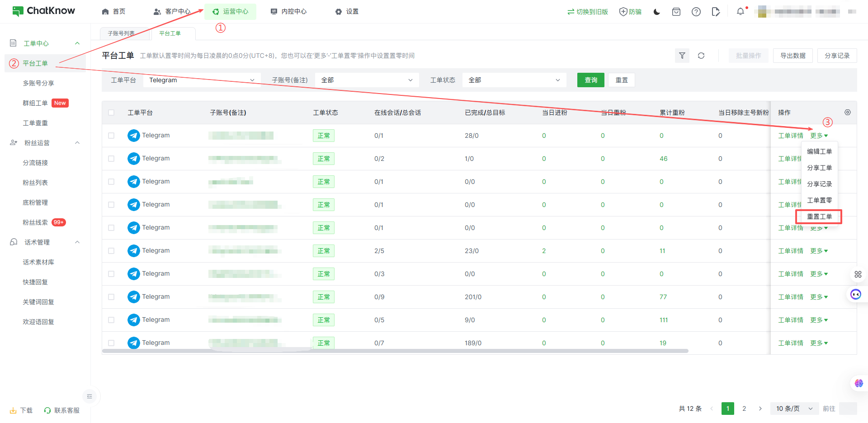Click the filter funnel icon

(682, 56)
